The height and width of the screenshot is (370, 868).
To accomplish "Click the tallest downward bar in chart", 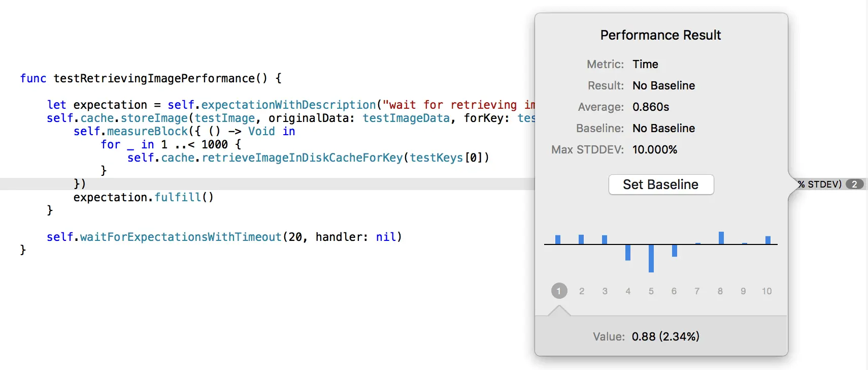I will click(651, 258).
